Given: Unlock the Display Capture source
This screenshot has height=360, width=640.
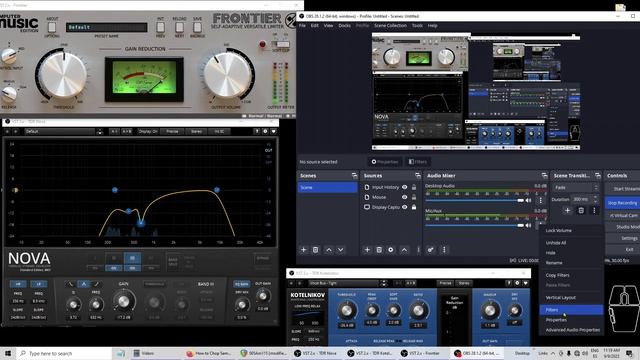Looking at the screenshot, I should pyautogui.click(x=414, y=207).
